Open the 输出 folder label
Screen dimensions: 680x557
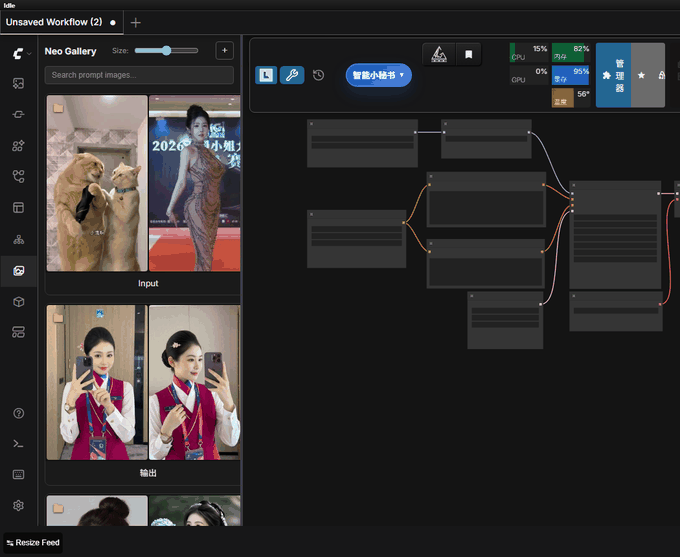(x=148, y=473)
